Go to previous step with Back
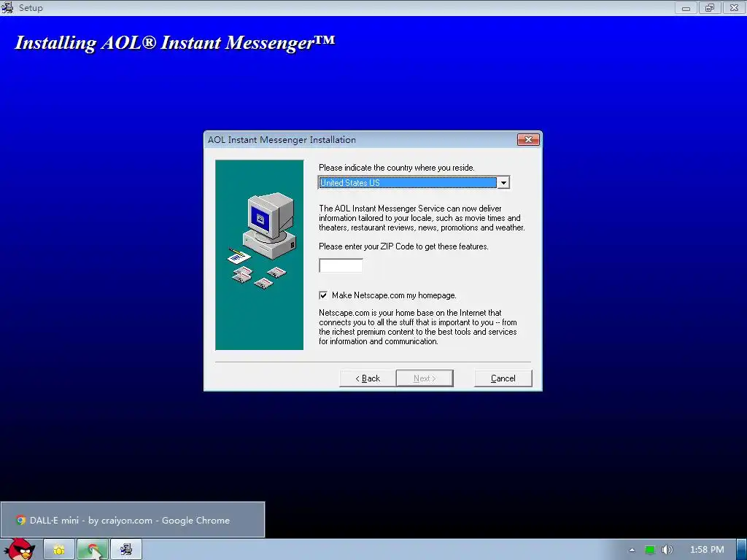The height and width of the screenshot is (560, 747). click(x=368, y=378)
